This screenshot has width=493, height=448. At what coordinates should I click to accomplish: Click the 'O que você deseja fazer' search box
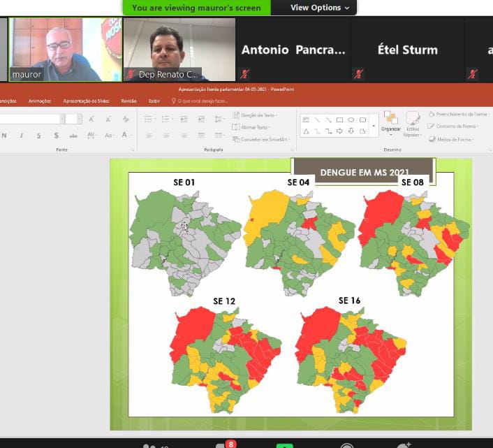(x=205, y=101)
